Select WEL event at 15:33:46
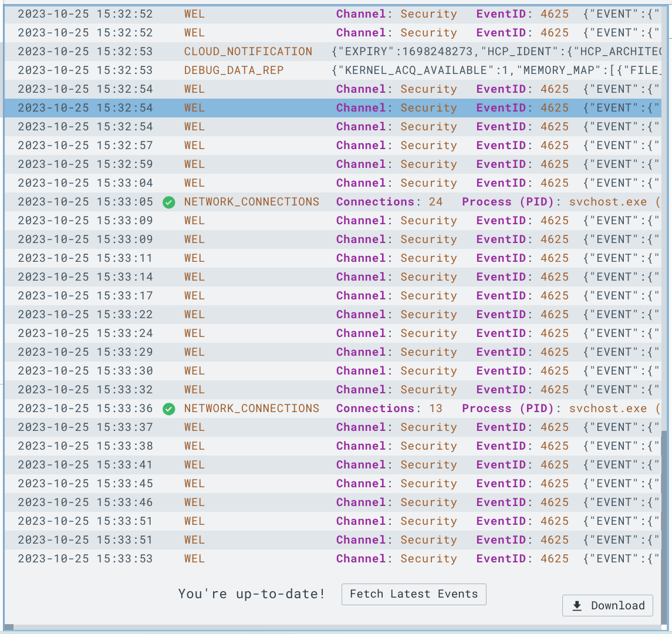Image resolution: width=672 pixels, height=634 pixels. point(333,503)
